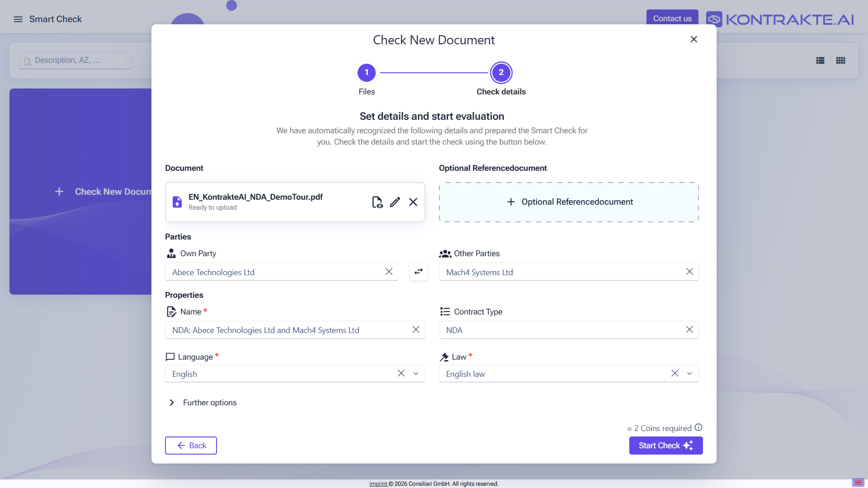868x488 pixels.
Task: Swap own party and other parties
Action: [419, 272]
